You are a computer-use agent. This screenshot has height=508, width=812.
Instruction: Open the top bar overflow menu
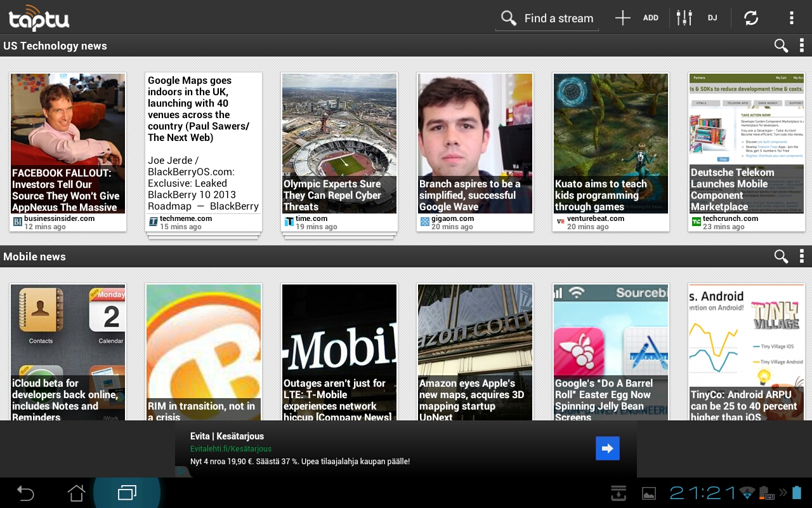791,18
